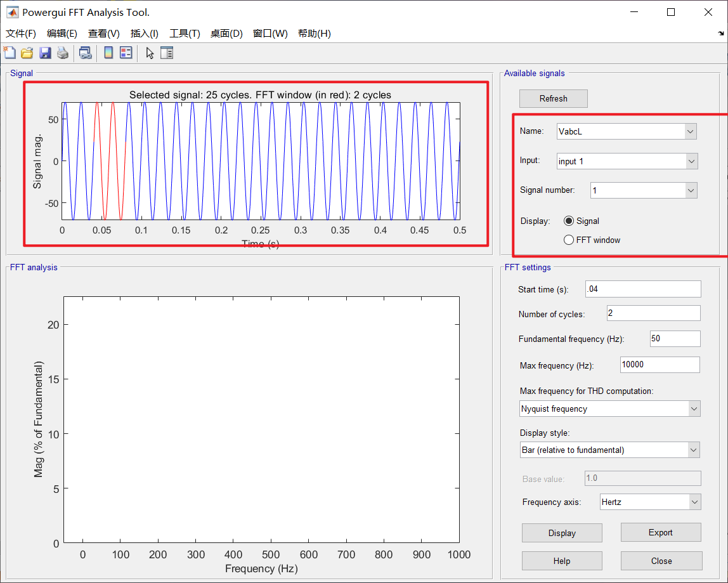The width and height of the screenshot is (728, 583).
Task: Print the figure
Action: point(63,53)
